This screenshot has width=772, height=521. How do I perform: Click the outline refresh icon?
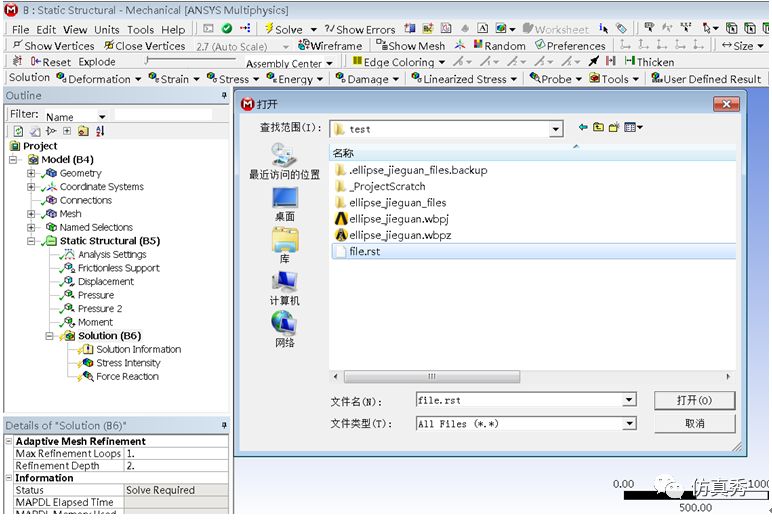[x=18, y=131]
